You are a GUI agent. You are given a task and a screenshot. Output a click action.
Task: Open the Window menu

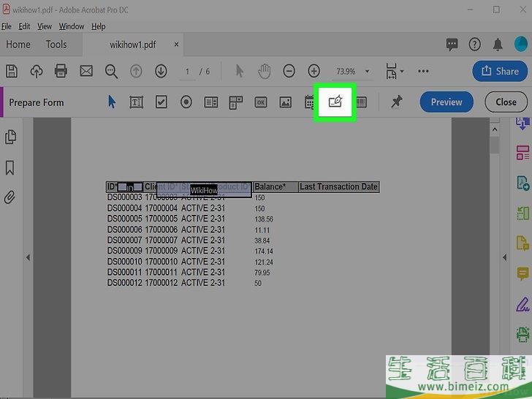[x=72, y=26]
